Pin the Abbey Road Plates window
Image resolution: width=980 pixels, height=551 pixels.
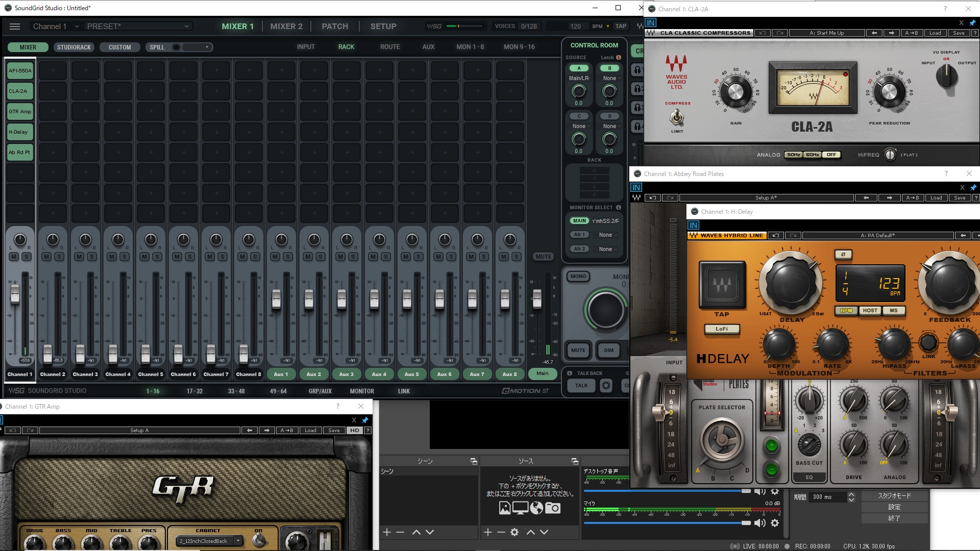(973, 188)
